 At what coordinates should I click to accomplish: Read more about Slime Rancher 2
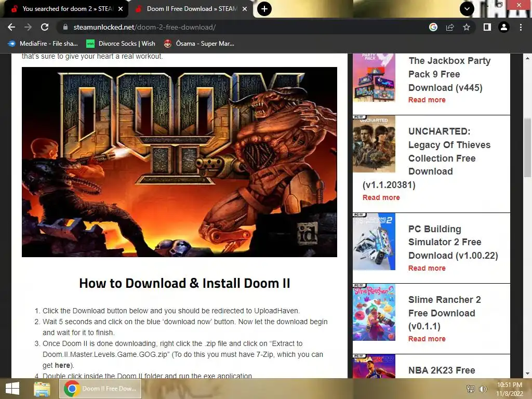[427, 339]
